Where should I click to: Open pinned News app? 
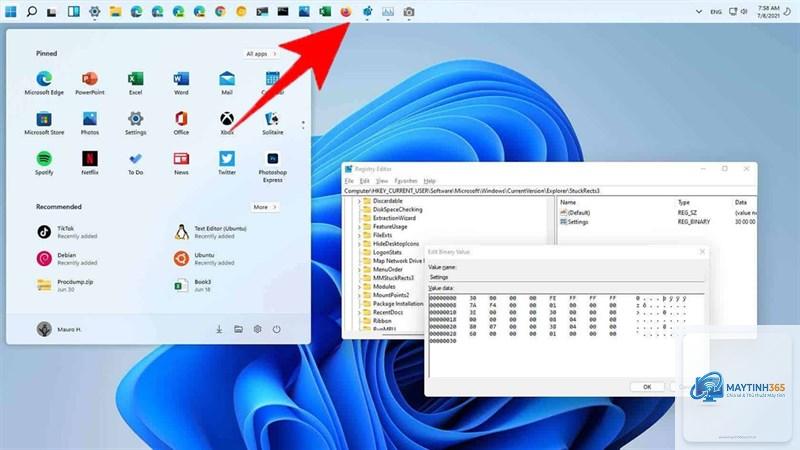pos(181,163)
